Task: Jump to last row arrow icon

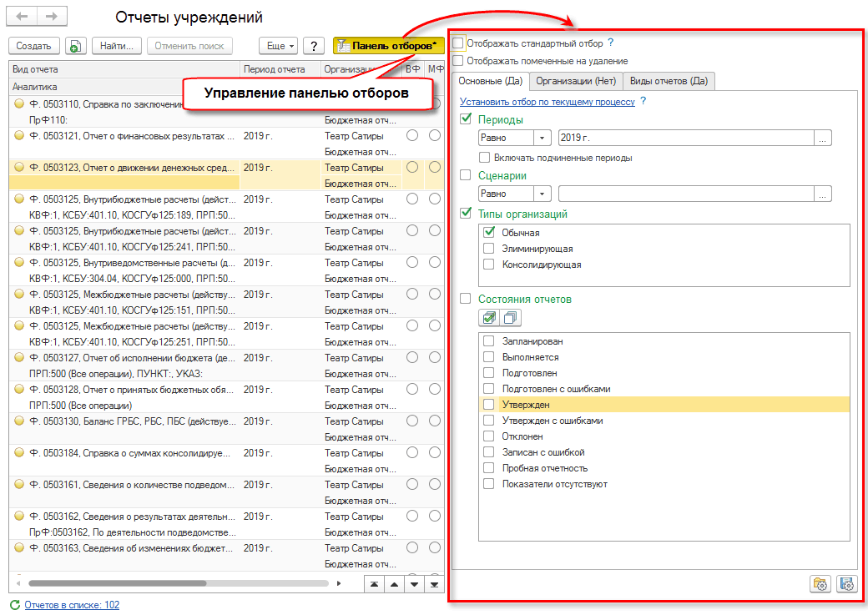Action: pos(434,584)
